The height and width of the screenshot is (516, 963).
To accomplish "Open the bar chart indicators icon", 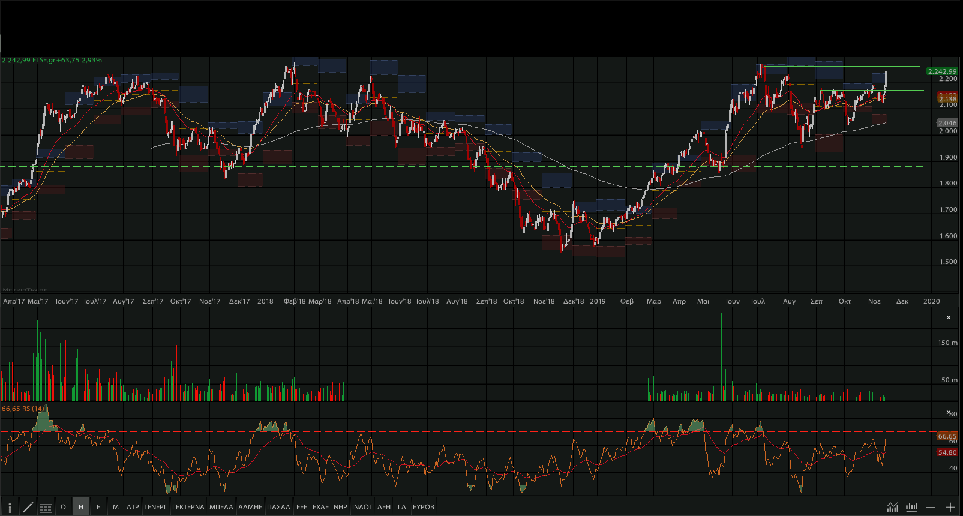I will coord(910,507).
